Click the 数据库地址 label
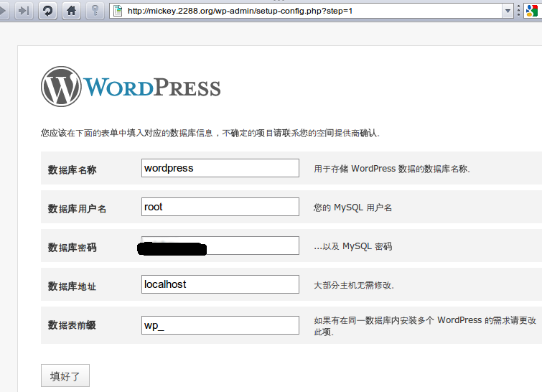 pyautogui.click(x=72, y=286)
